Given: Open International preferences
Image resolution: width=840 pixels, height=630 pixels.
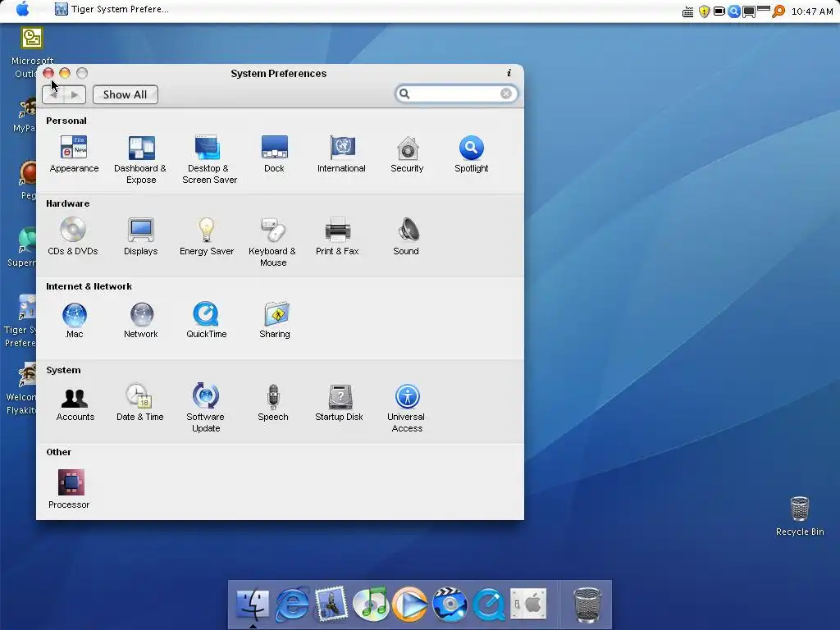Looking at the screenshot, I should click(341, 154).
